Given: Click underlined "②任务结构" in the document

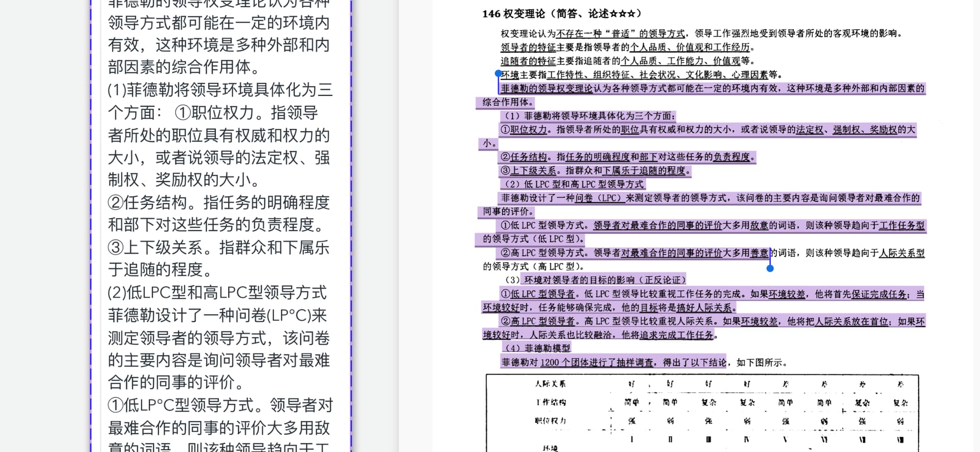Looking at the screenshot, I should click(x=524, y=157).
